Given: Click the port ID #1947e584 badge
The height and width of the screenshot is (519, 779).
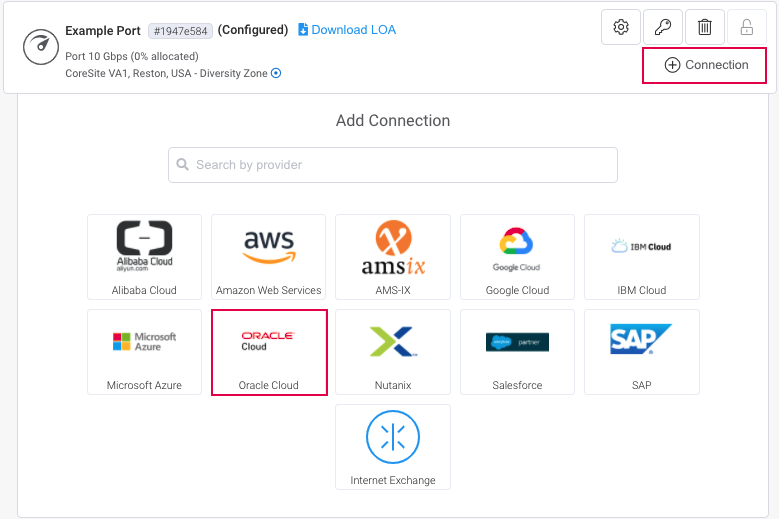Looking at the screenshot, I should point(180,31).
